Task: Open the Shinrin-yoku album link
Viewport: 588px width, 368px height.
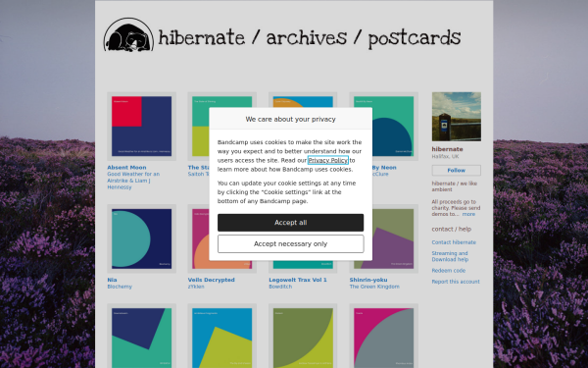Action: point(368,280)
